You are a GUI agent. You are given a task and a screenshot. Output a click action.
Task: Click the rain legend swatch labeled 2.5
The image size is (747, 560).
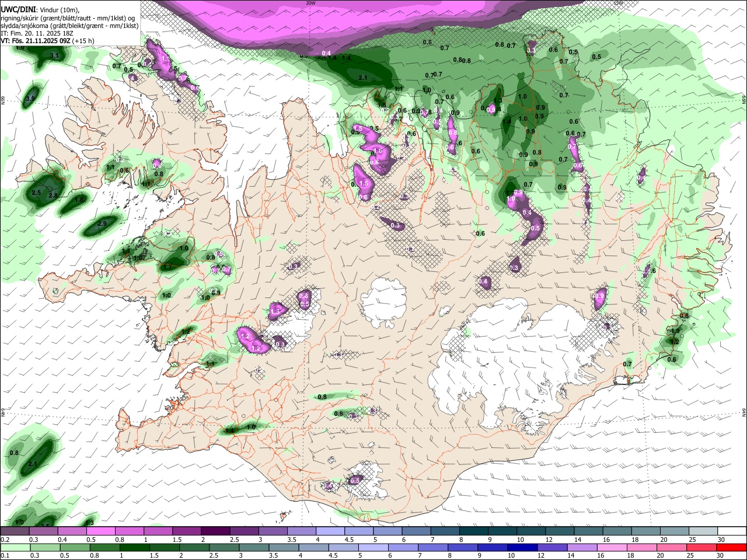[224, 547]
